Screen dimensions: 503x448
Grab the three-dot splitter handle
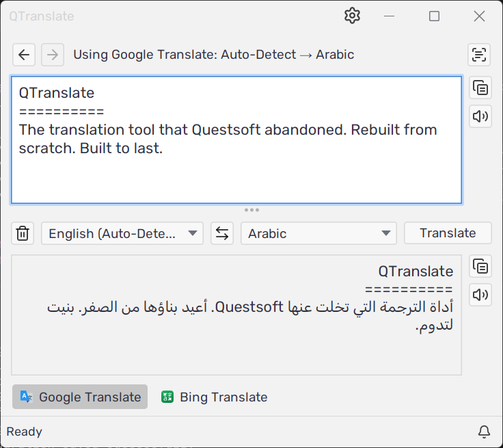coord(251,210)
